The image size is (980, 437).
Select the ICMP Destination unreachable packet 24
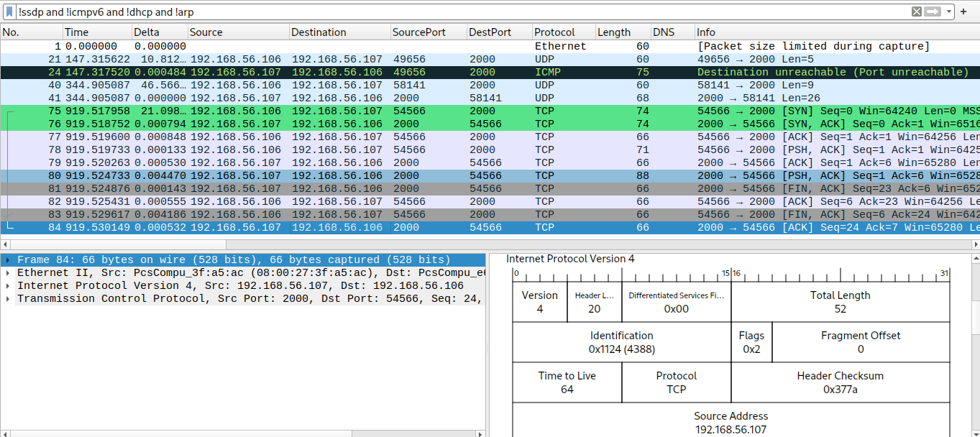(288, 72)
